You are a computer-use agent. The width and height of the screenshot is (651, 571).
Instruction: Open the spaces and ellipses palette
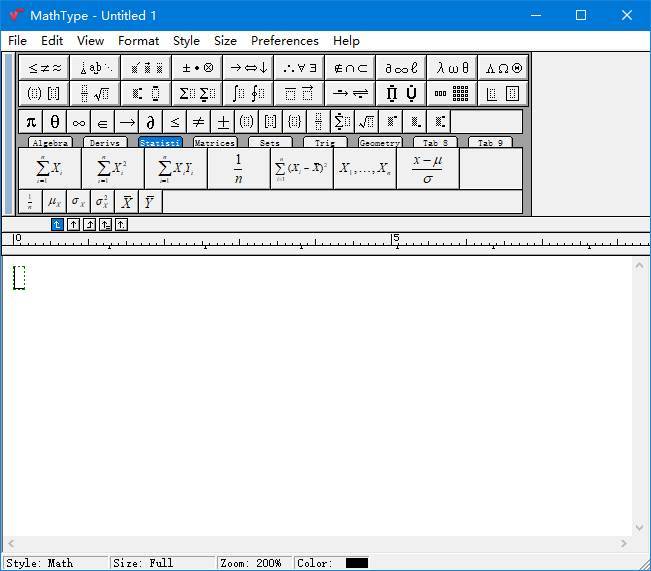[x=95, y=68]
